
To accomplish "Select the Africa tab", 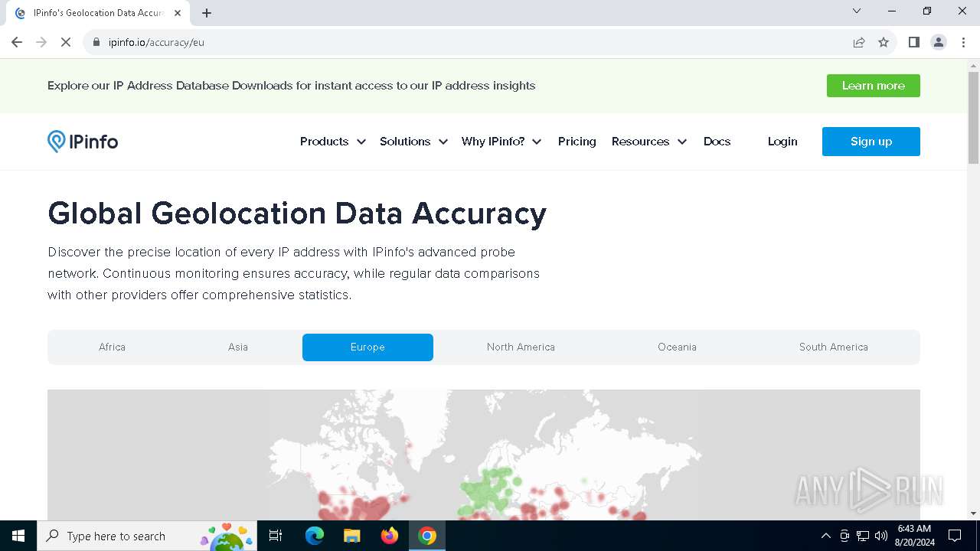I will coord(112,347).
